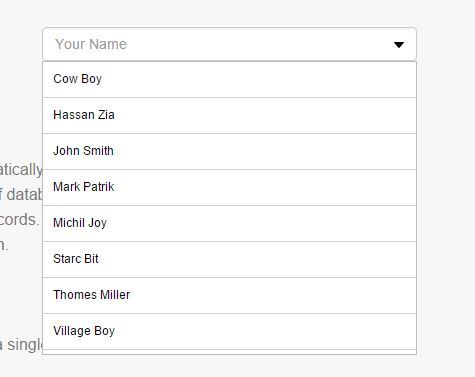475x377 pixels.
Task: Choose Michil Joy from the list
Action: point(229,224)
